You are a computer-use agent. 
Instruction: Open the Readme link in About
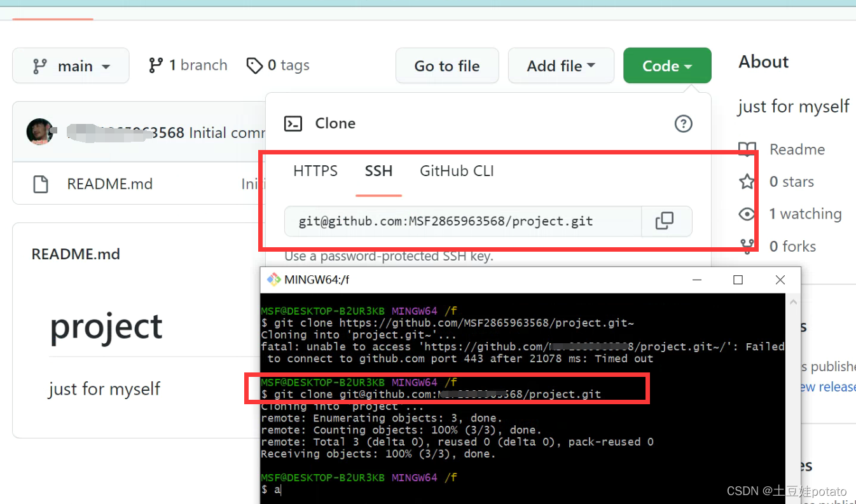(x=797, y=149)
